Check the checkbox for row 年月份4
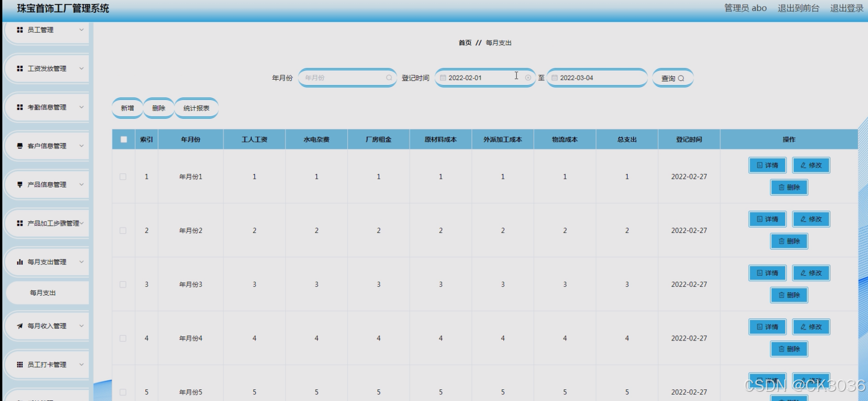868x401 pixels. click(123, 338)
